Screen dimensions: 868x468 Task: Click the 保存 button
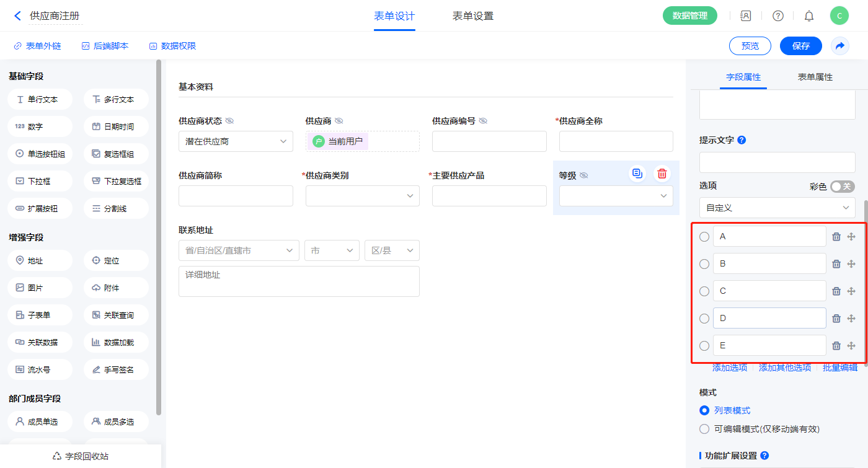click(800, 46)
